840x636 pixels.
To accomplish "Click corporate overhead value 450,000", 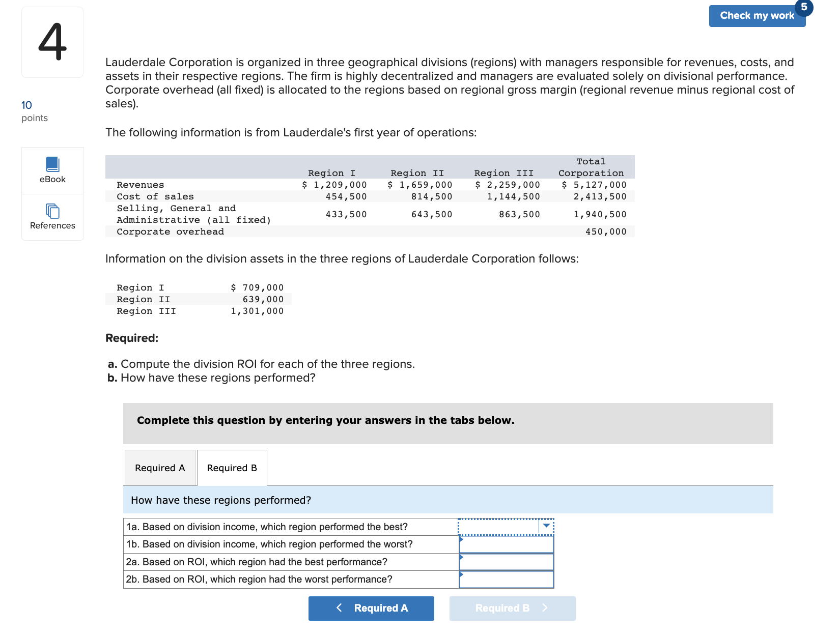I will click(x=606, y=232).
